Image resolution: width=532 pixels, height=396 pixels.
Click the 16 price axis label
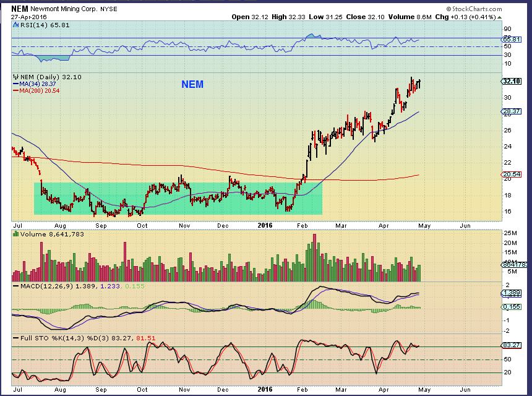(508, 212)
